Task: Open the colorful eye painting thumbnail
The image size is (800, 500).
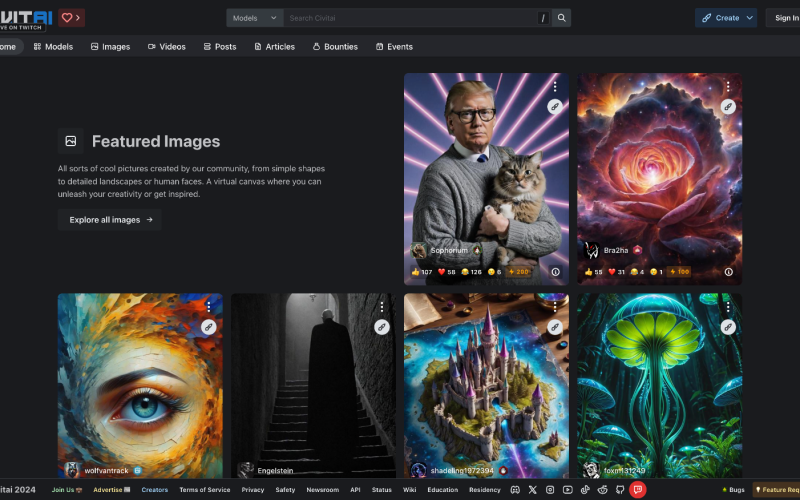Action: tap(140, 386)
